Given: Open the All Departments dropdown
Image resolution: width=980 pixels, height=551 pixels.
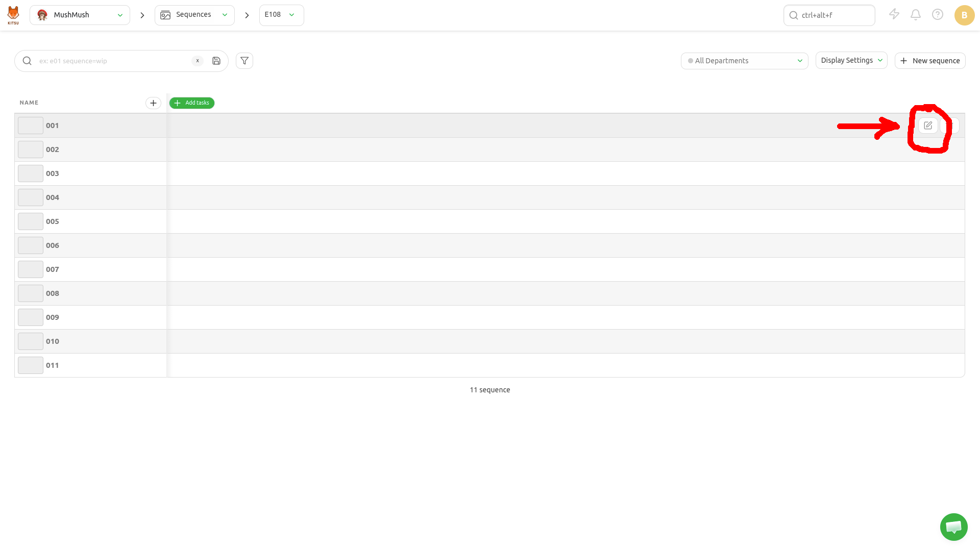Looking at the screenshot, I should 744,61.
